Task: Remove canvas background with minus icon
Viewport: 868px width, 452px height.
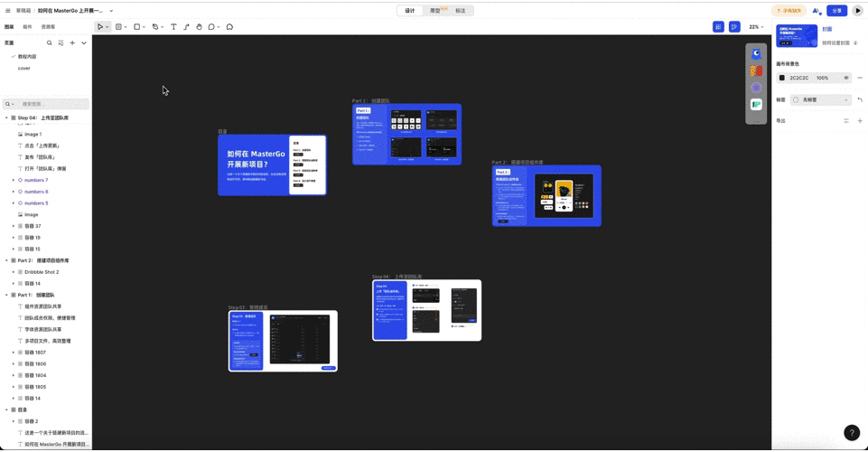Action: 860,78
